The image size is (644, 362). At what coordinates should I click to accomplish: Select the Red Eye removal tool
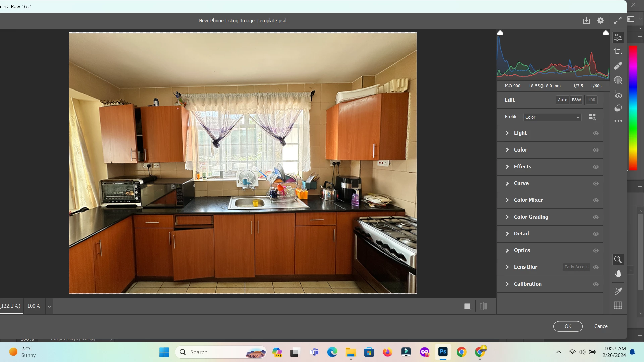click(x=618, y=95)
